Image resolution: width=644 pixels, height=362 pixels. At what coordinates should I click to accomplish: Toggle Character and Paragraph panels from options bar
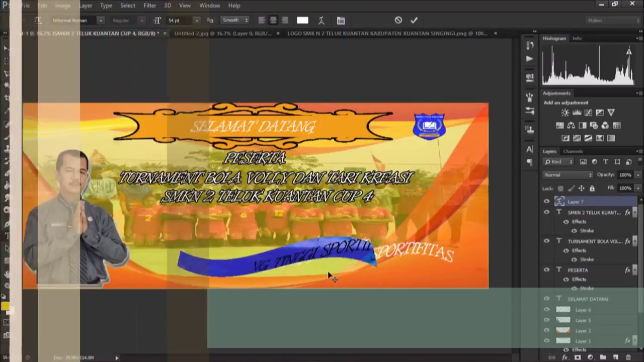click(341, 21)
